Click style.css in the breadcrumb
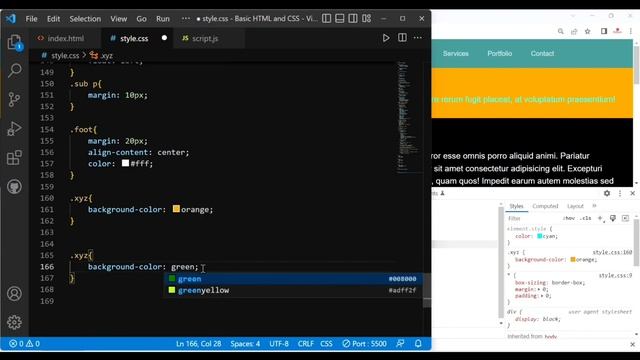This screenshot has width=640, height=360. [65, 56]
